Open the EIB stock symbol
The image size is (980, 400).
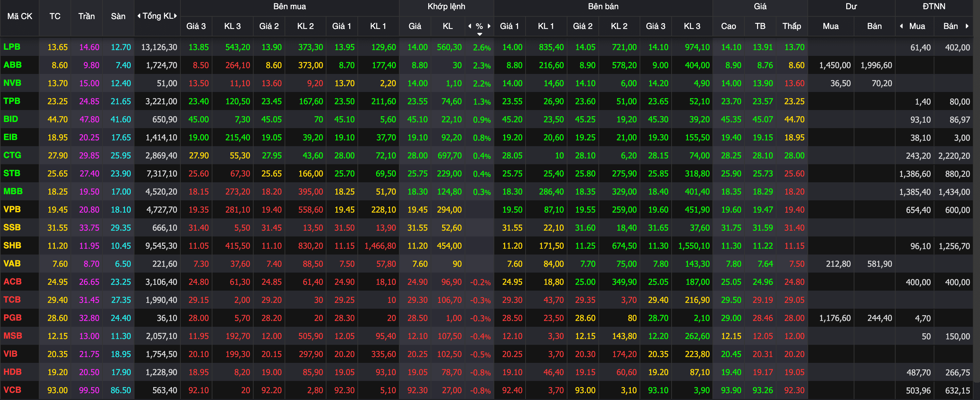click(10, 137)
